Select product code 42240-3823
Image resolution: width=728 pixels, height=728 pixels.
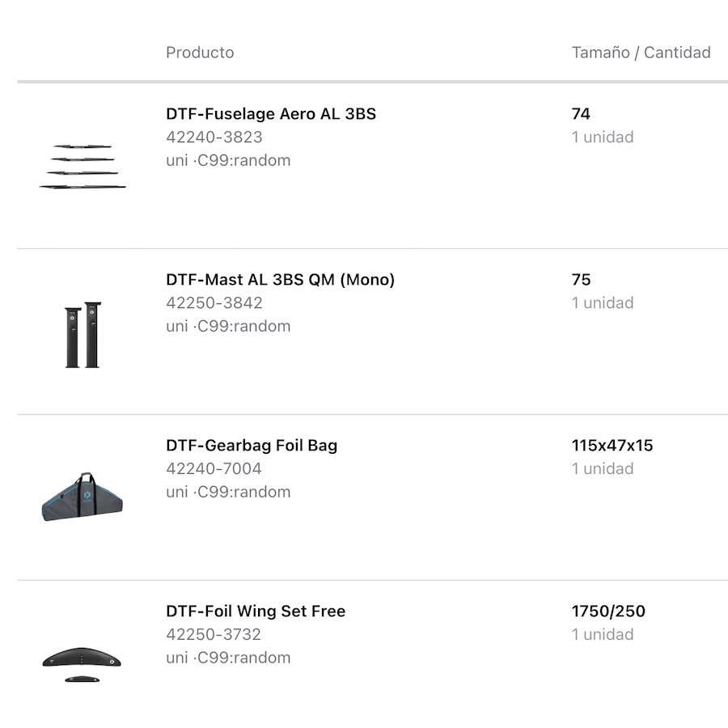[214, 138]
